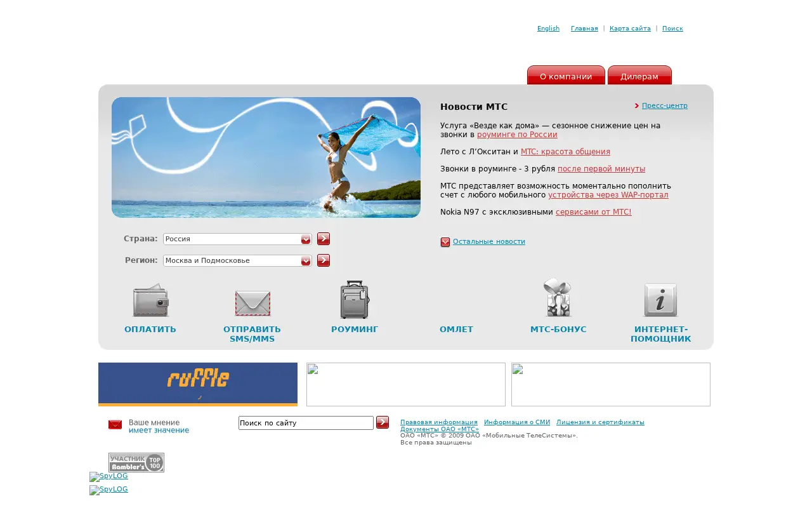Image resolution: width=812 pixels, height=508 pixels.
Task: Click the red arrow button next to Страна
Action: tap(324, 239)
